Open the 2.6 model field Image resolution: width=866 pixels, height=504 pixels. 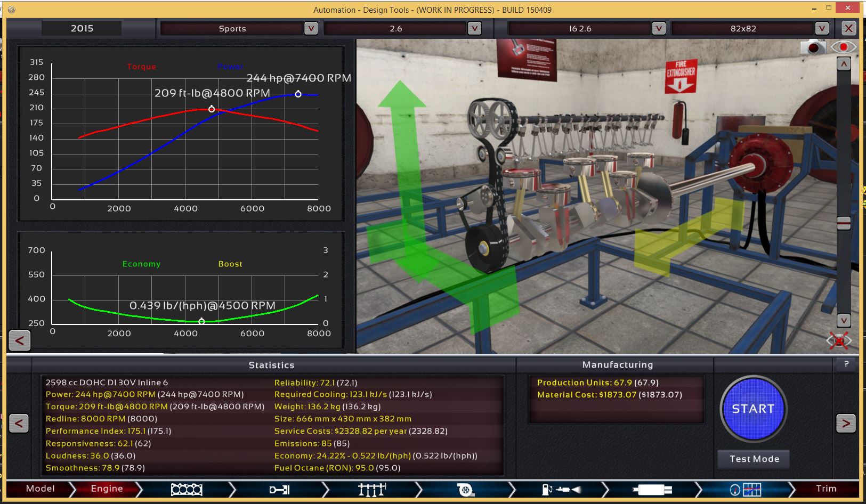point(396,28)
